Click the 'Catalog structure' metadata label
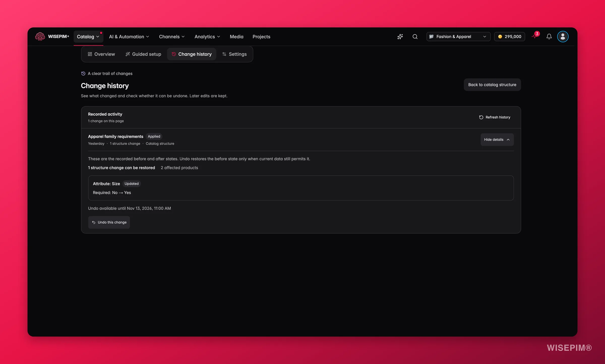605x364 pixels. tap(160, 144)
